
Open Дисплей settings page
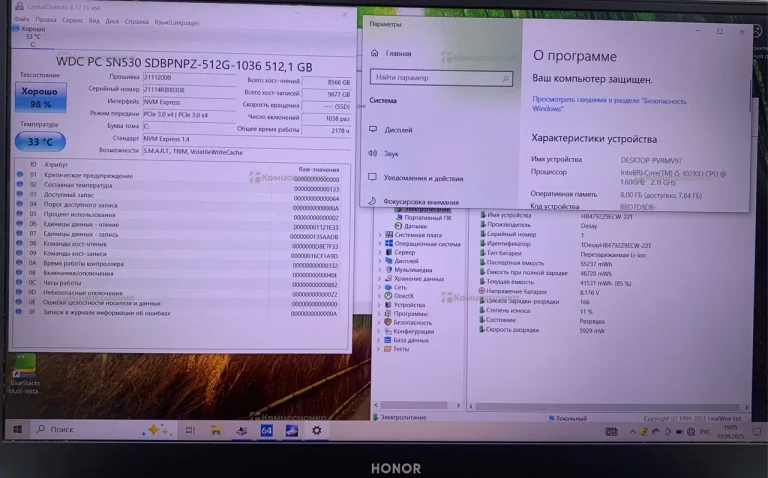(x=398, y=130)
